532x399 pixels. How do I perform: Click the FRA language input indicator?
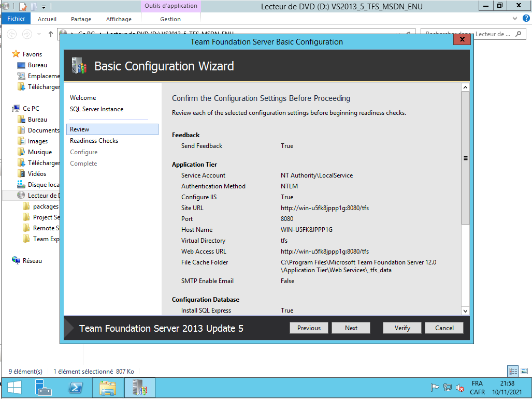pyautogui.click(x=477, y=383)
